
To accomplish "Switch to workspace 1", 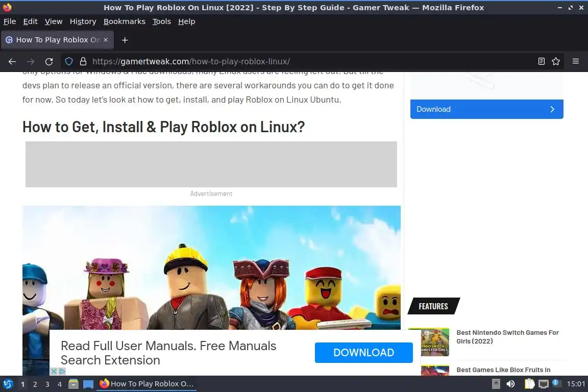I will [23, 384].
